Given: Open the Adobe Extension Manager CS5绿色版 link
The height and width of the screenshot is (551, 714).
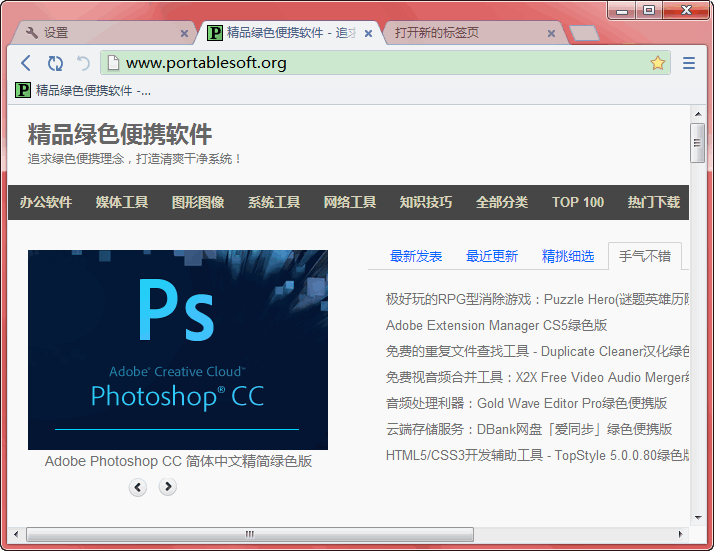Looking at the screenshot, I should [x=496, y=325].
